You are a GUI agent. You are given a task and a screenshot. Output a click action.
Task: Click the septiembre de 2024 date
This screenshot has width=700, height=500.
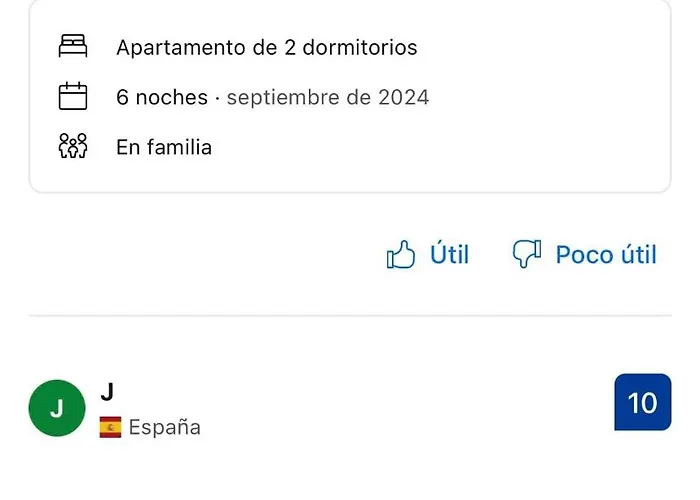[328, 97]
